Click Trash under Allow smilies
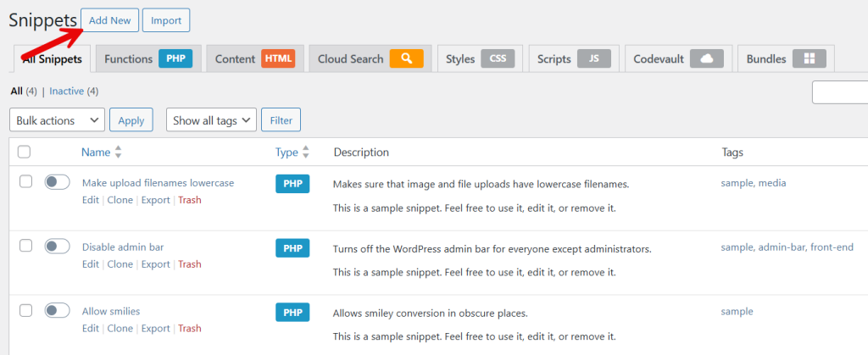This screenshot has width=868, height=355. [x=189, y=329]
